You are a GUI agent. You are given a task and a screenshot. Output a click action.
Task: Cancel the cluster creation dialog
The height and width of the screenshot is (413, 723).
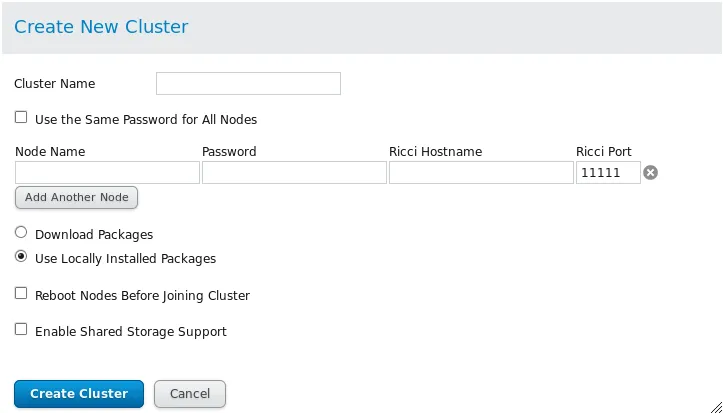pos(190,393)
